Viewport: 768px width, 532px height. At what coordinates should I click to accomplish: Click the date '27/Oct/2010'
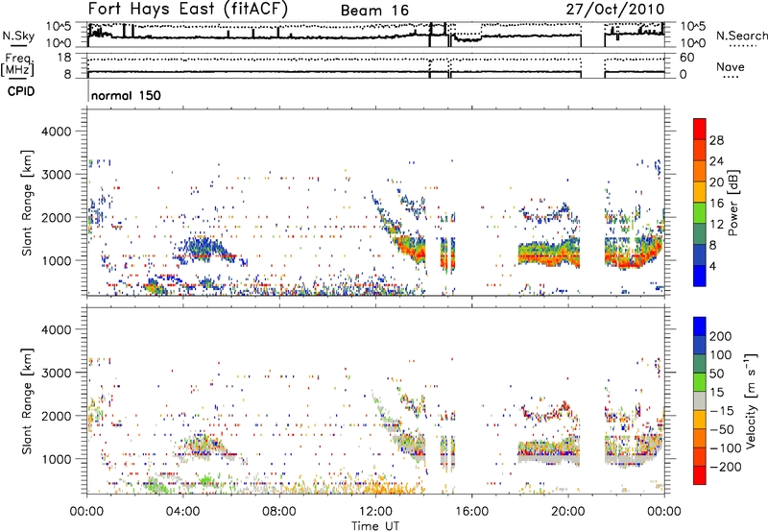click(x=615, y=9)
